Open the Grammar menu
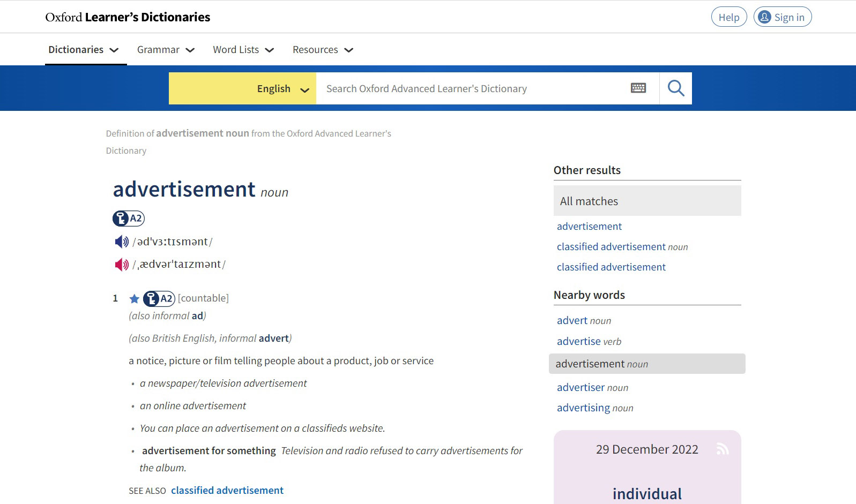Screen dimensions: 856x504 [x=166, y=50]
